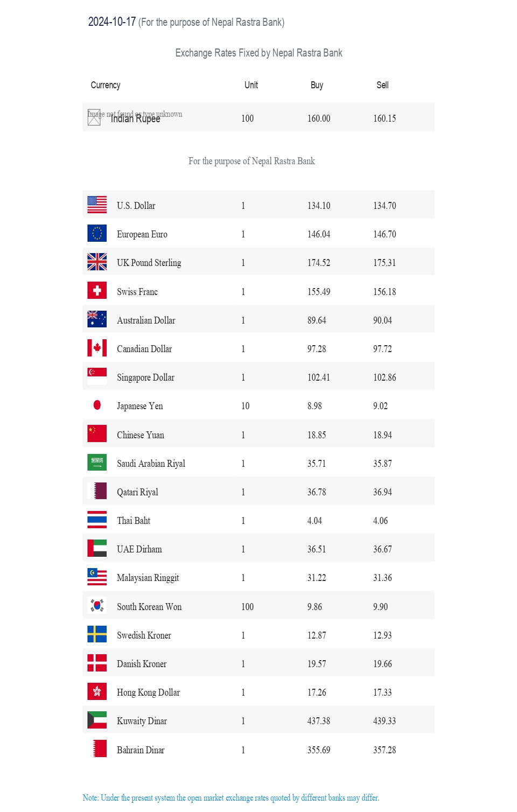This screenshot has width=517, height=812.
Task: Select the Unit column header
Action: point(251,85)
